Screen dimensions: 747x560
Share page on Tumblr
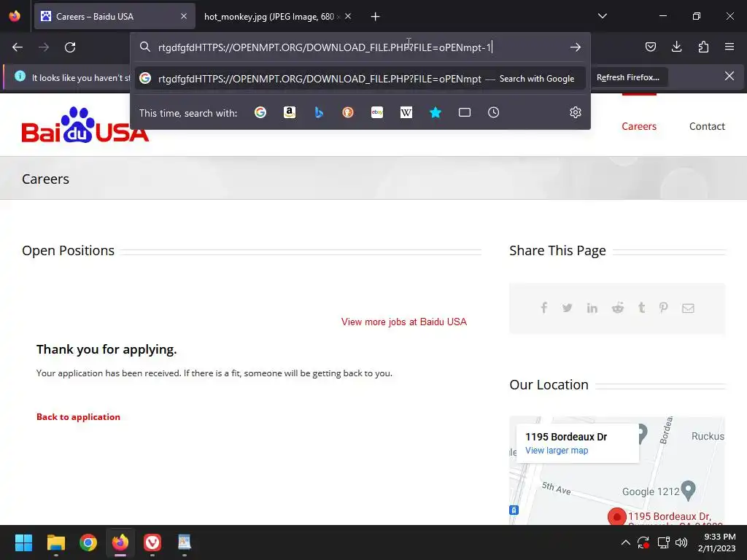pyautogui.click(x=642, y=308)
